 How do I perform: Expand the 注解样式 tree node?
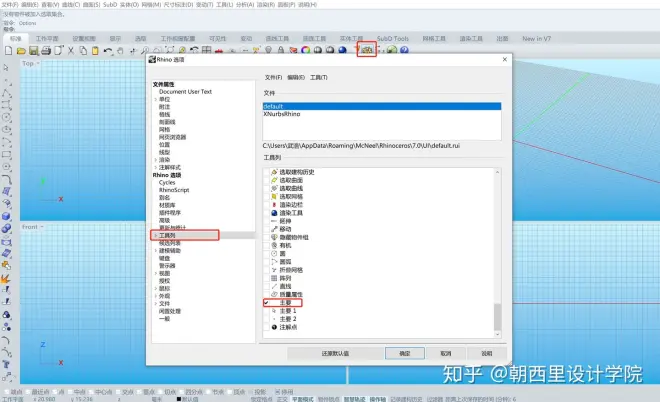pyautogui.click(x=156, y=168)
